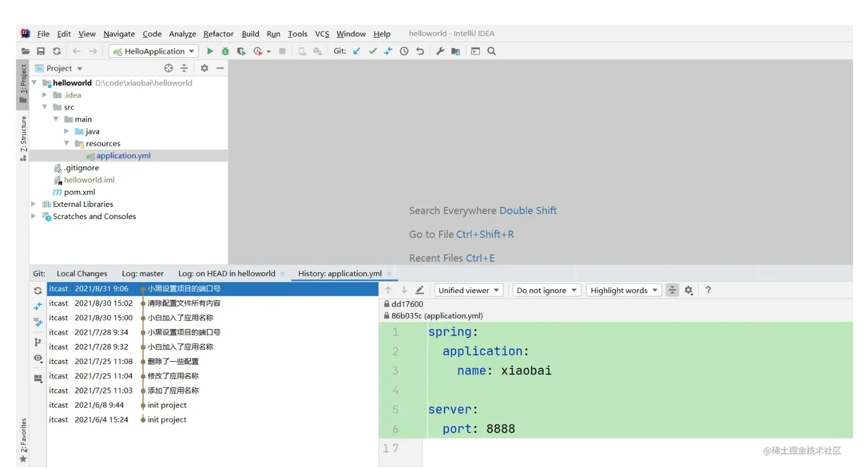Screen dimensions: 868x469
Task: Select pom.xml in project tree
Action: 79,192
